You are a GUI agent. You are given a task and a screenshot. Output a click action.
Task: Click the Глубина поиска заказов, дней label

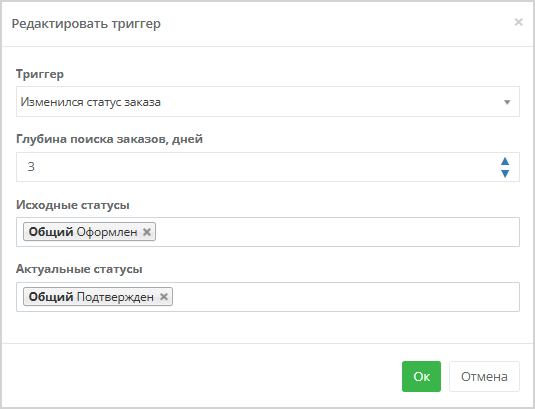click(x=110, y=139)
